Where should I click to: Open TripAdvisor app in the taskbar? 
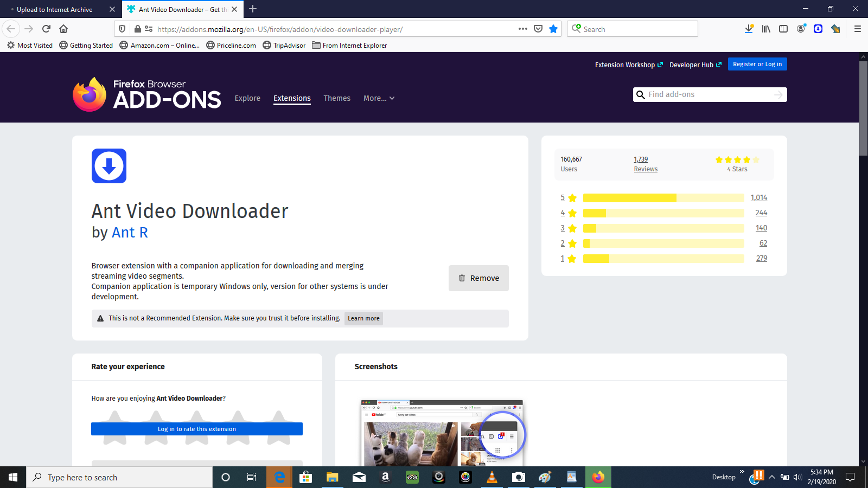(x=412, y=477)
